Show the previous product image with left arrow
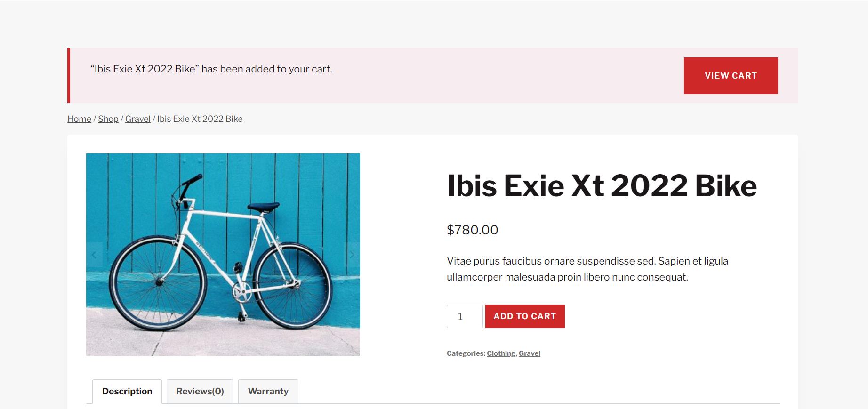Image resolution: width=868 pixels, height=409 pixels. [x=94, y=255]
